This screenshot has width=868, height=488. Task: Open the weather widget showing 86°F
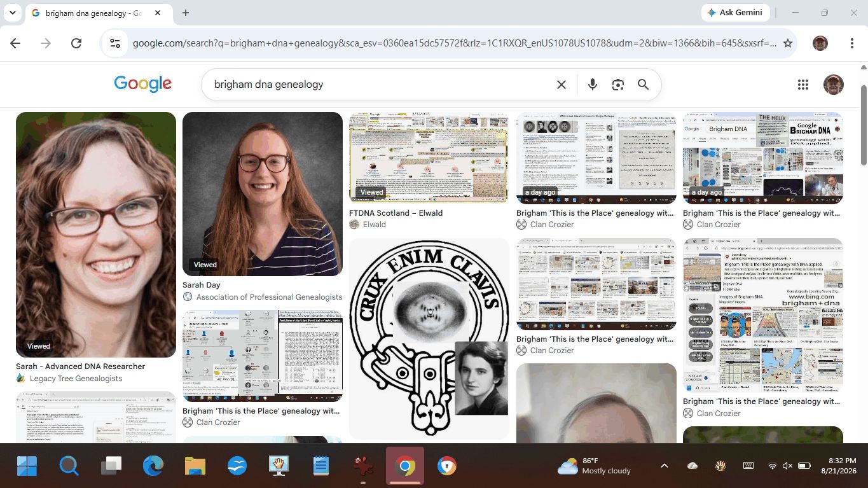(594, 466)
